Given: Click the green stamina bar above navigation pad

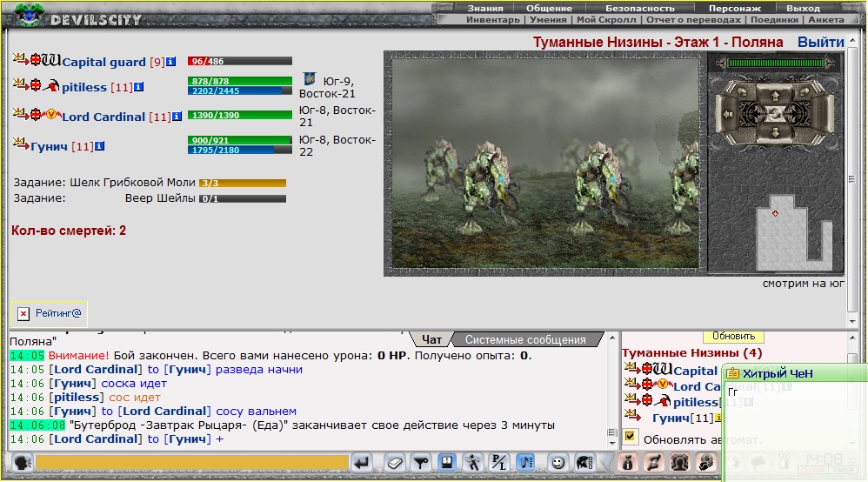Looking at the screenshot, I should [x=775, y=64].
